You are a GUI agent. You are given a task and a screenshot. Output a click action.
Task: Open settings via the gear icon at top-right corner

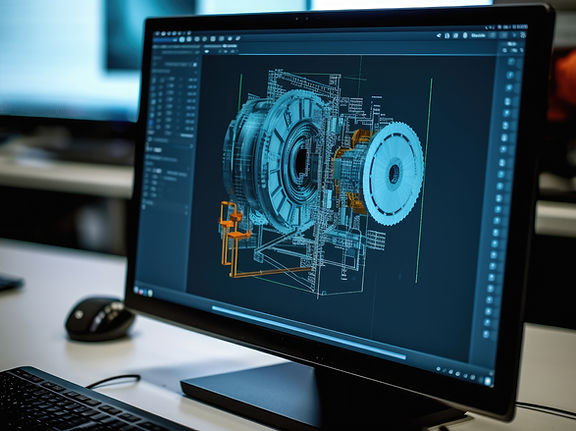point(523,35)
